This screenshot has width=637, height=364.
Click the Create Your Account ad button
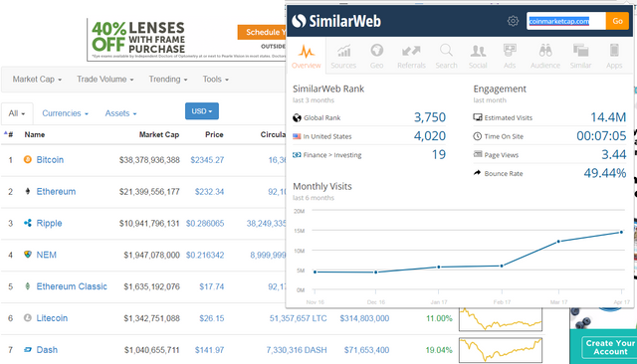(610, 347)
